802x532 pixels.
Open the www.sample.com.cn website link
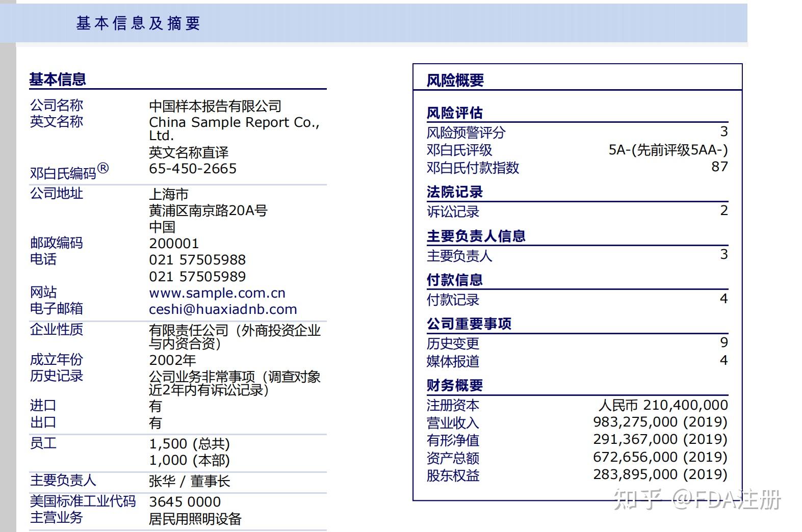coord(217,294)
